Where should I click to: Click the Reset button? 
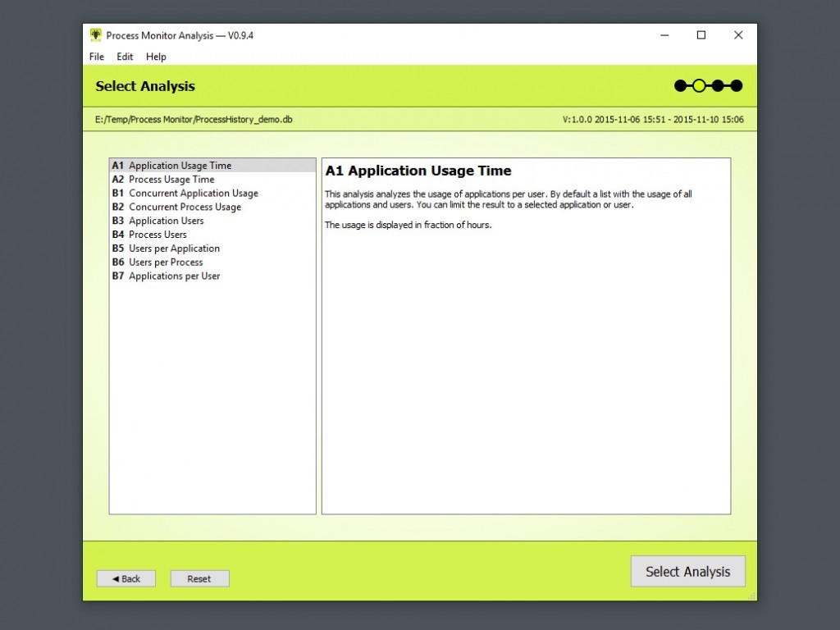coord(199,578)
